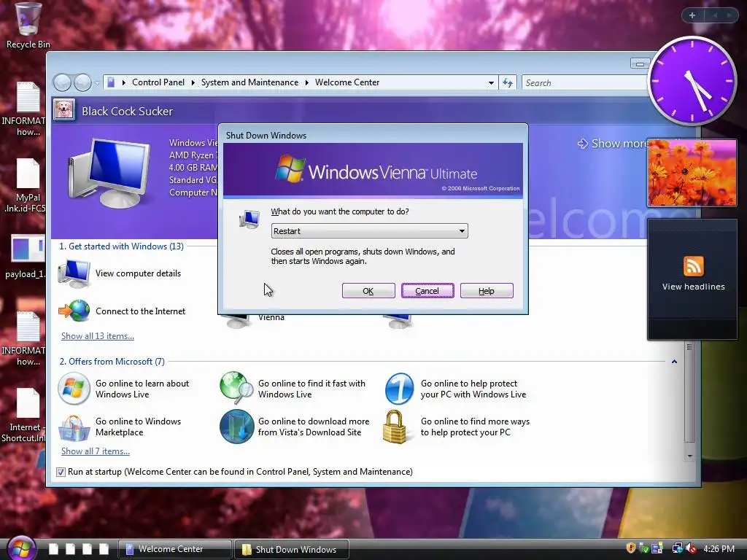The image size is (747, 560).
Task: Click the computer icon in Shut Down dialog
Action: tap(249, 219)
